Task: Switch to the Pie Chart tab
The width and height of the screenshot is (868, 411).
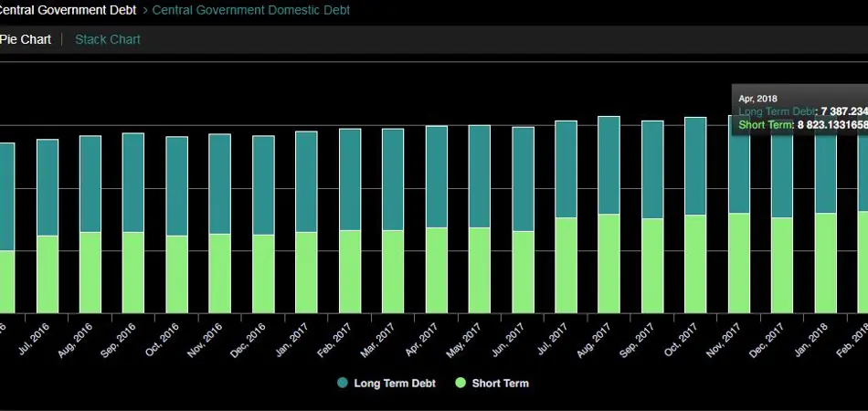Action: 26,39
